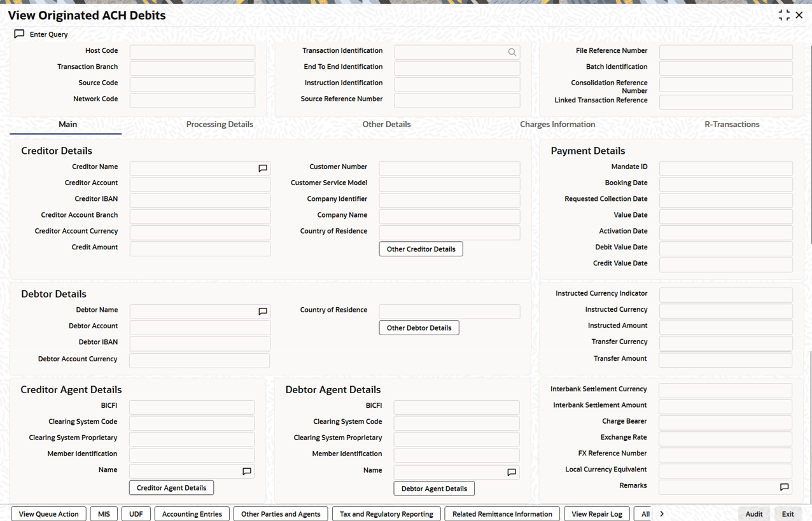Focus the Host Code field

[192, 52]
